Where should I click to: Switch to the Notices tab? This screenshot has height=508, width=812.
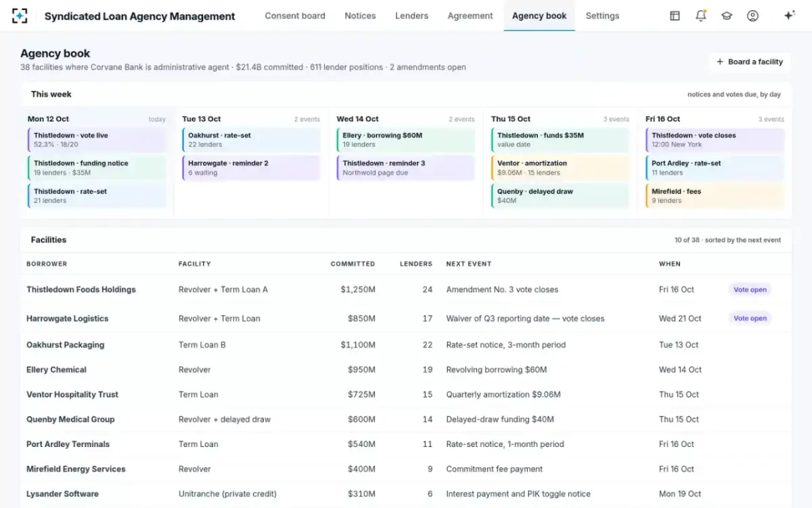(360, 16)
